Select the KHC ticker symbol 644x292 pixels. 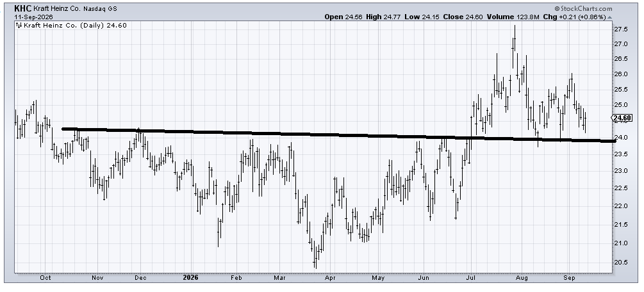click(x=22, y=8)
